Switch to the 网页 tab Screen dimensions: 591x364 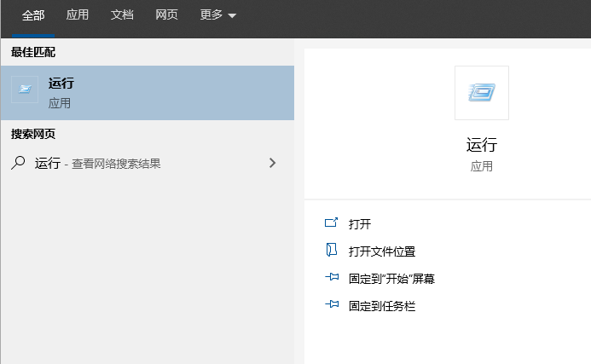pos(166,14)
